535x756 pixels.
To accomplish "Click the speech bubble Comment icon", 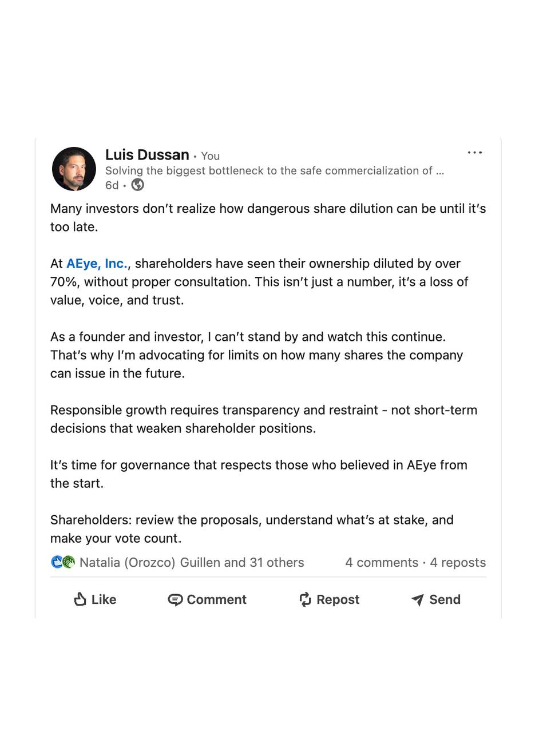I will pyautogui.click(x=175, y=599).
